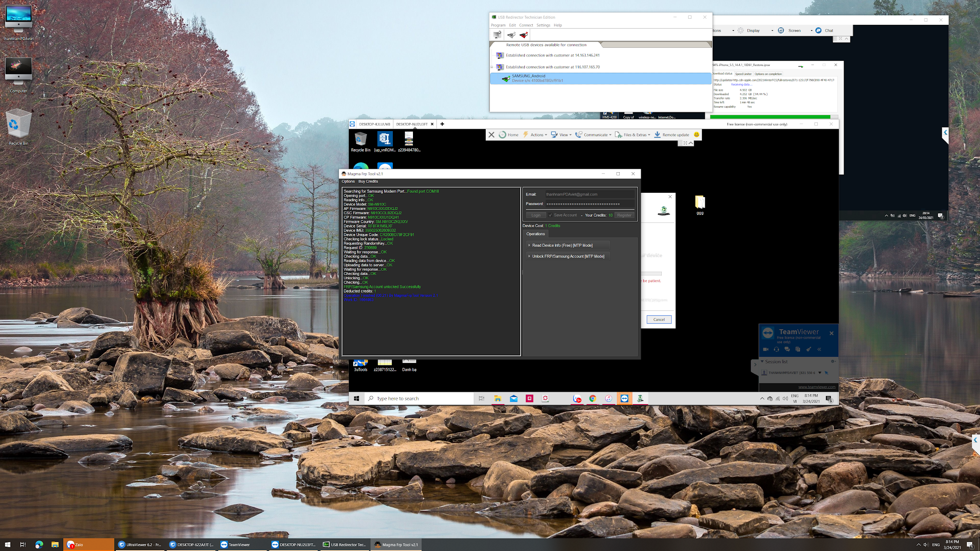980x551 pixels.
Task: Expand Files & Extras menu
Action: [x=635, y=135]
